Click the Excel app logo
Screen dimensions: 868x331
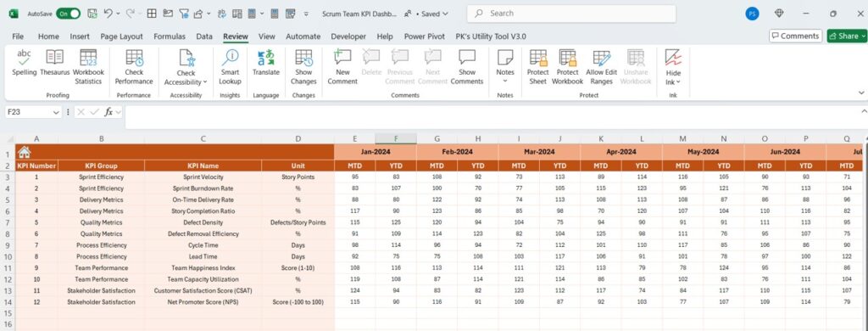click(14, 14)
